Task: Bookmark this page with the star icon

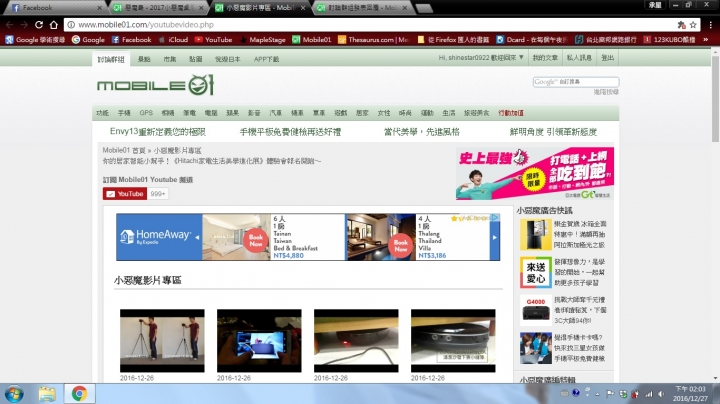Action: (x=693, y=25)
